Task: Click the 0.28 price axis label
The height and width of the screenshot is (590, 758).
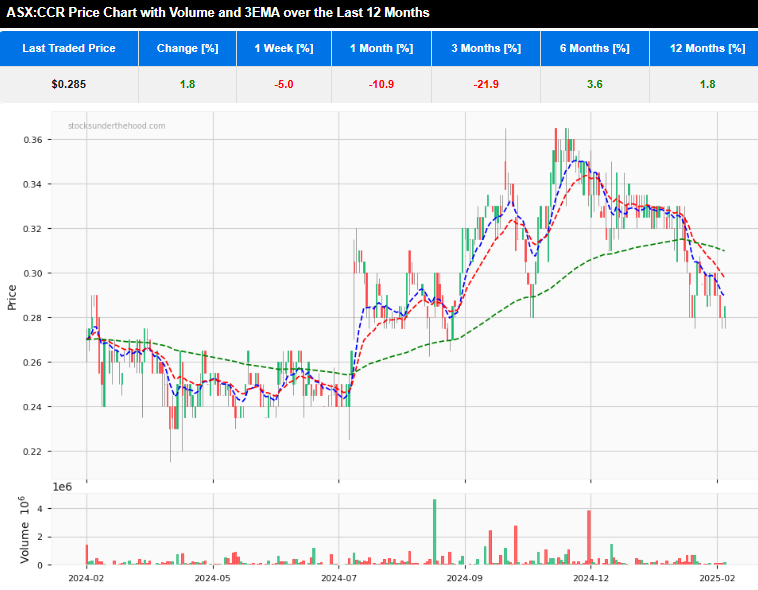Action: coord(33,318)
